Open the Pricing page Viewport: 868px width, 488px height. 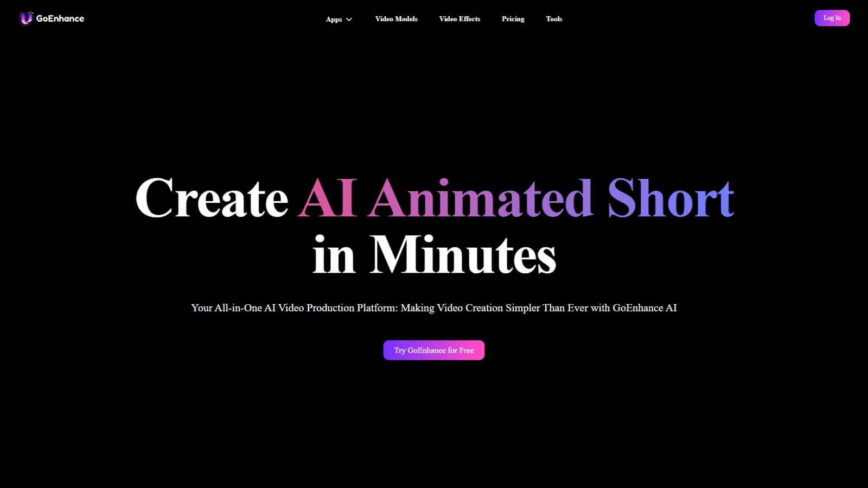[x=513, y=19]
